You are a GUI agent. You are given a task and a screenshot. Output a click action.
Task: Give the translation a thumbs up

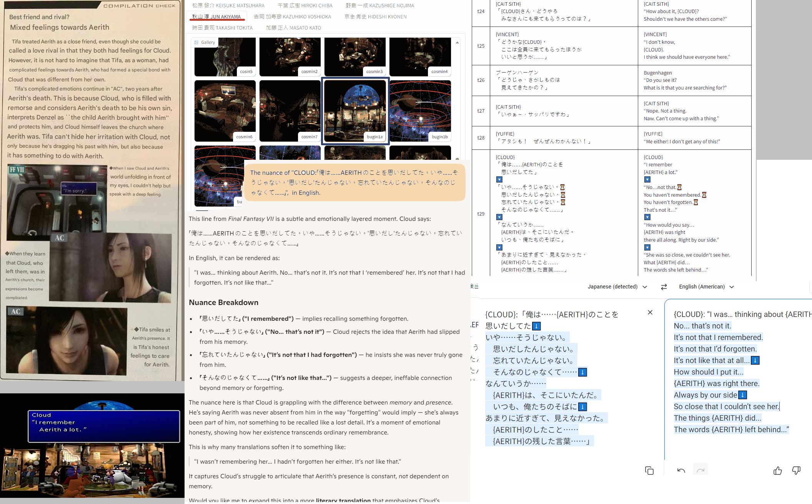tap(778, 471)
